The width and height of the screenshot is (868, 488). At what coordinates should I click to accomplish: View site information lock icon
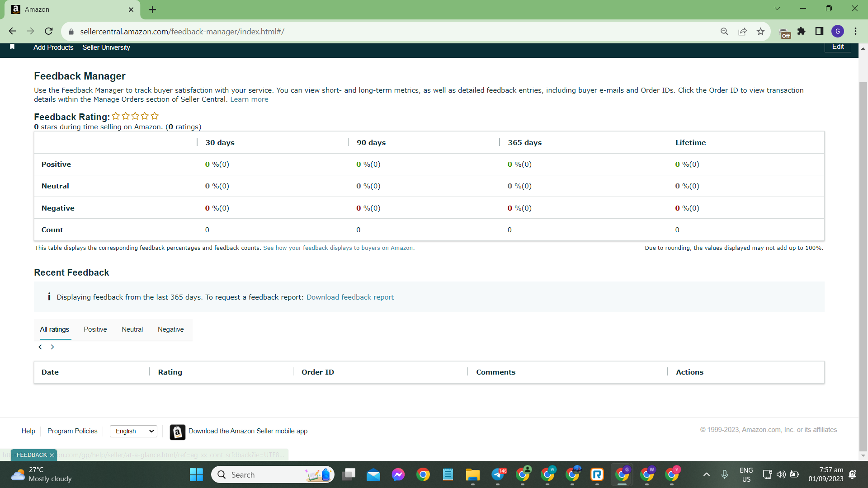point(71,32)
